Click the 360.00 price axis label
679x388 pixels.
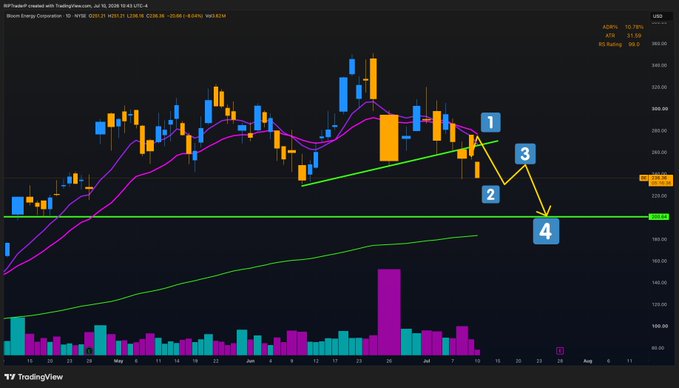coord(659,44)
